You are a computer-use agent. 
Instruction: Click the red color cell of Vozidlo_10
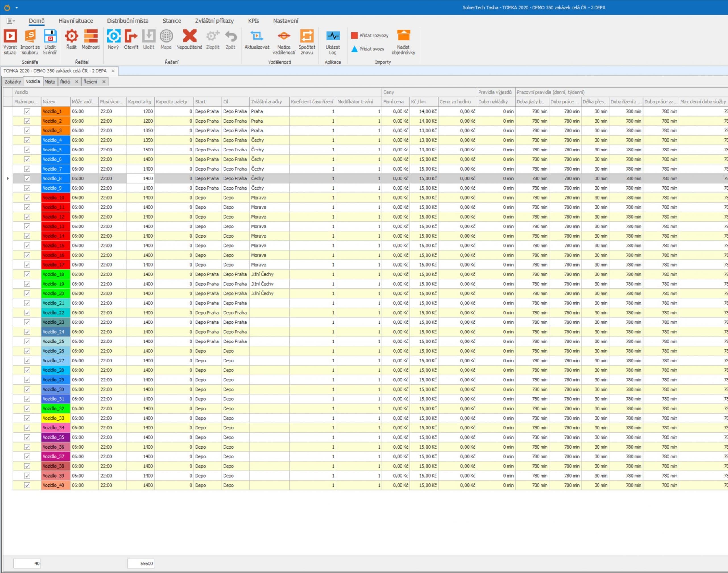tap(55, 198)
